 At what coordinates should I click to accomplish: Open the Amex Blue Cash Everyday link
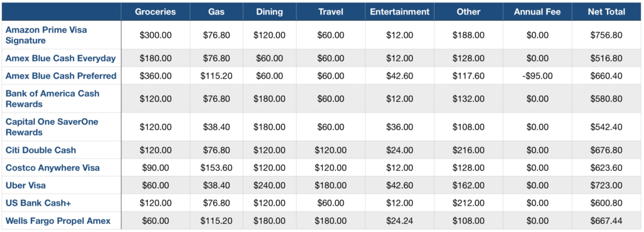(x=60, y=58)
